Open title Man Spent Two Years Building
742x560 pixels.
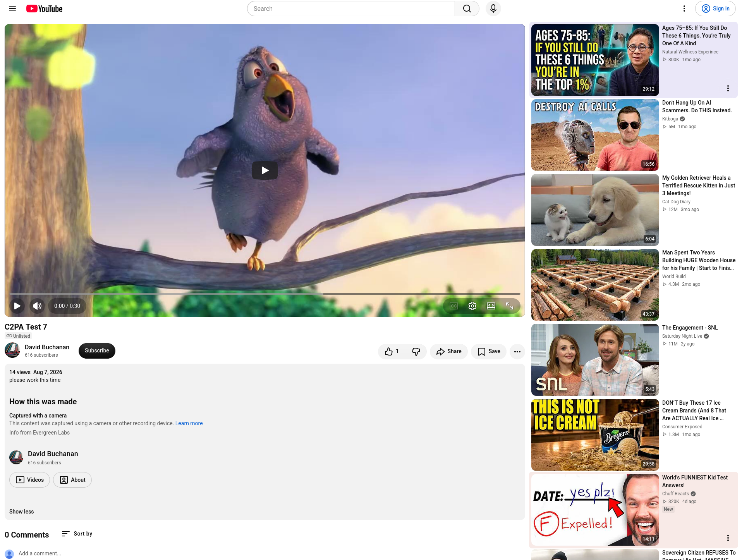click(x=699, y=260)
